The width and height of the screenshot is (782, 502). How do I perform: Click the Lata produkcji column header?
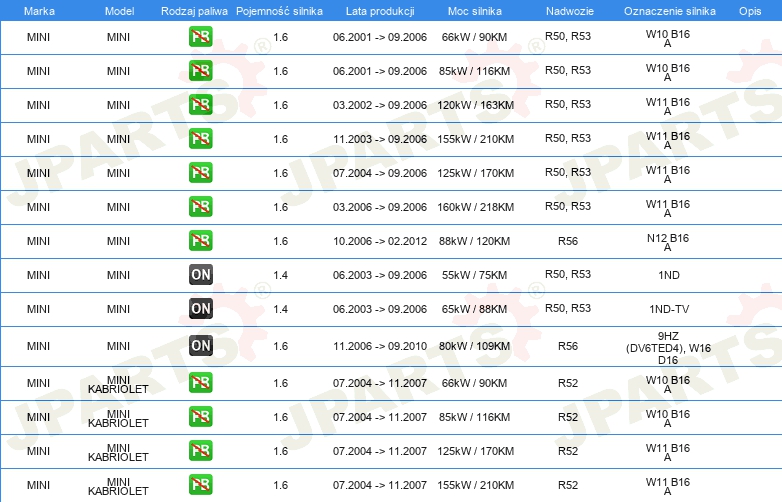pyautogui.click(x=380, y=11)
